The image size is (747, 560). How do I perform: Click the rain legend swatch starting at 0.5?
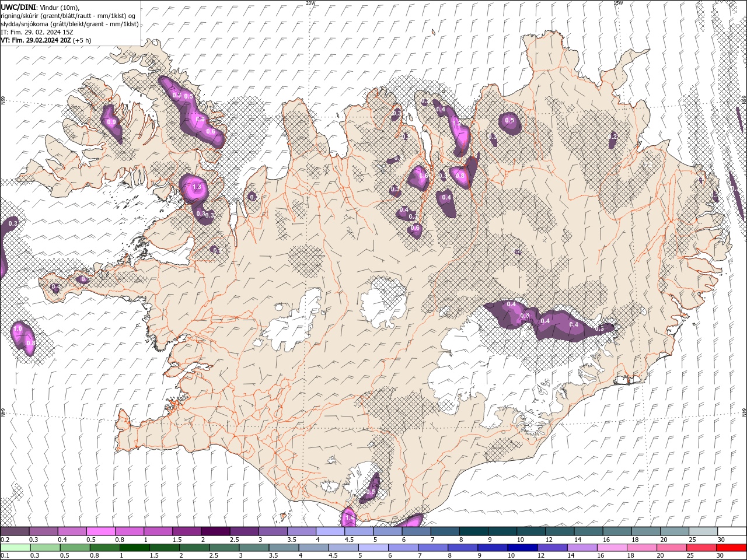75,548
